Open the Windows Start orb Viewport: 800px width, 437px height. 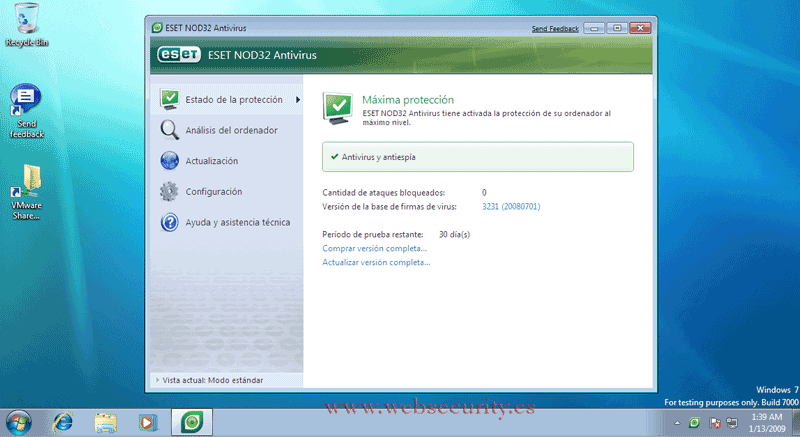[19, 422]
